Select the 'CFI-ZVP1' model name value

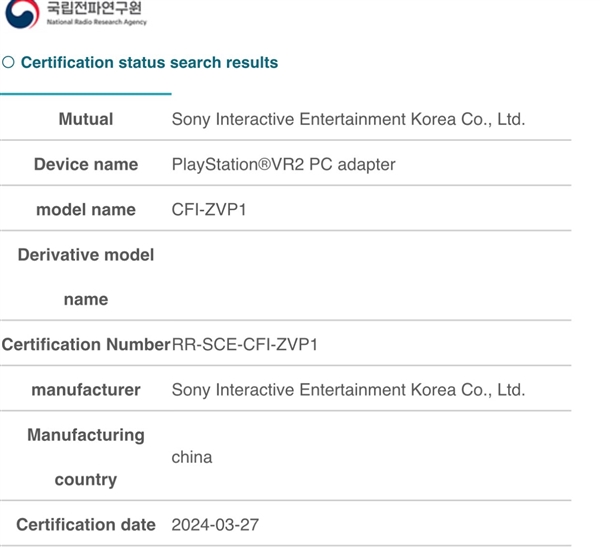208,209
